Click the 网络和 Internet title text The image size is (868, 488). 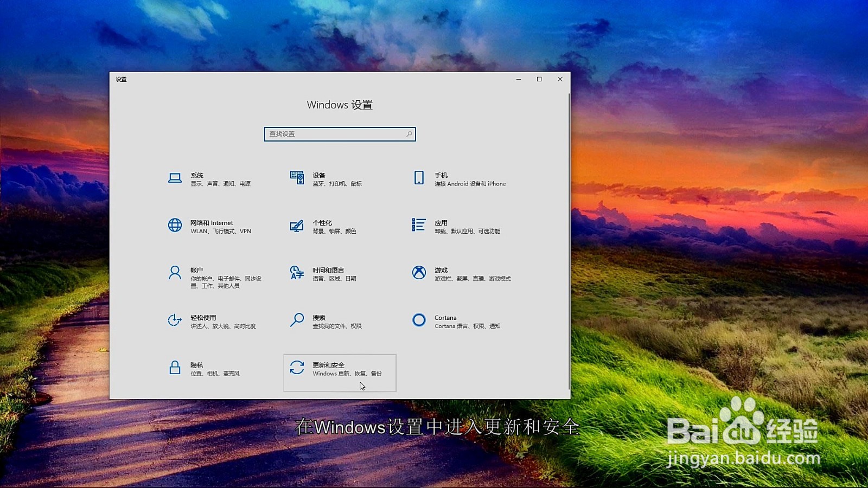pos(212,223)
